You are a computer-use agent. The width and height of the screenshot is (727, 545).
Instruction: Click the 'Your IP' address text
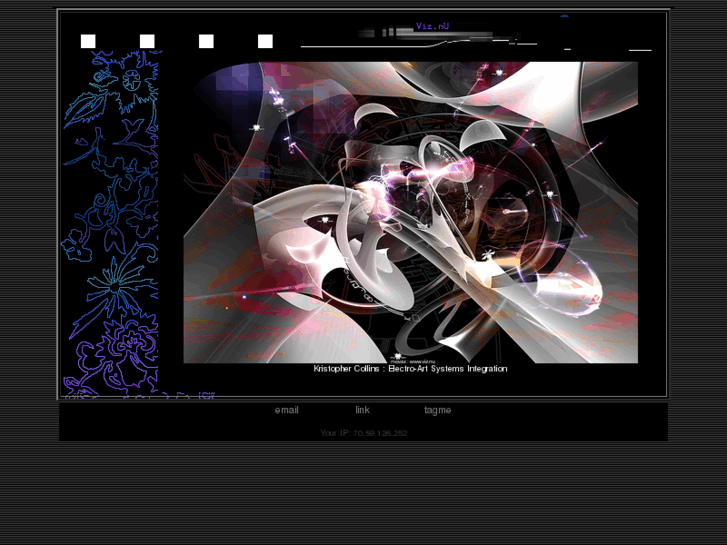(364, 433)
